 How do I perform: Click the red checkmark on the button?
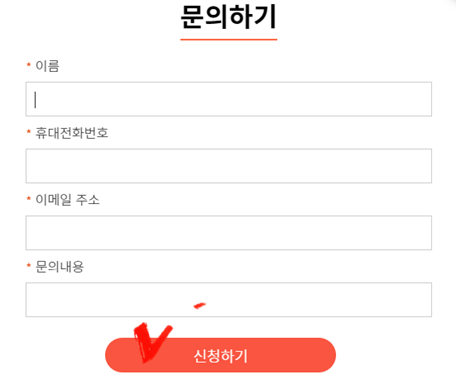point(152,342)
